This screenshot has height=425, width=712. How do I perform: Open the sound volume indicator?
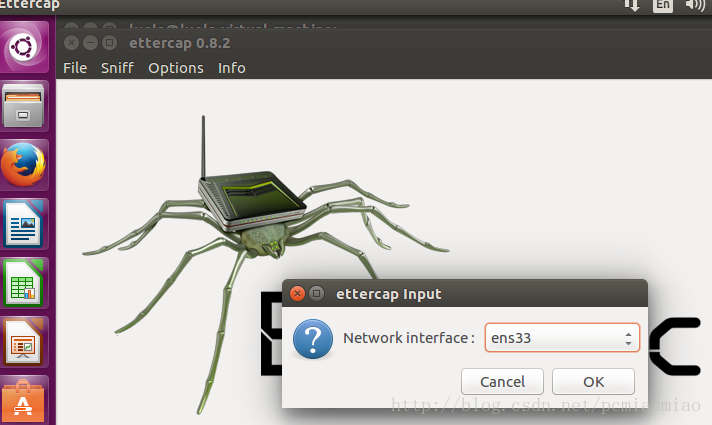pos(695,5)
